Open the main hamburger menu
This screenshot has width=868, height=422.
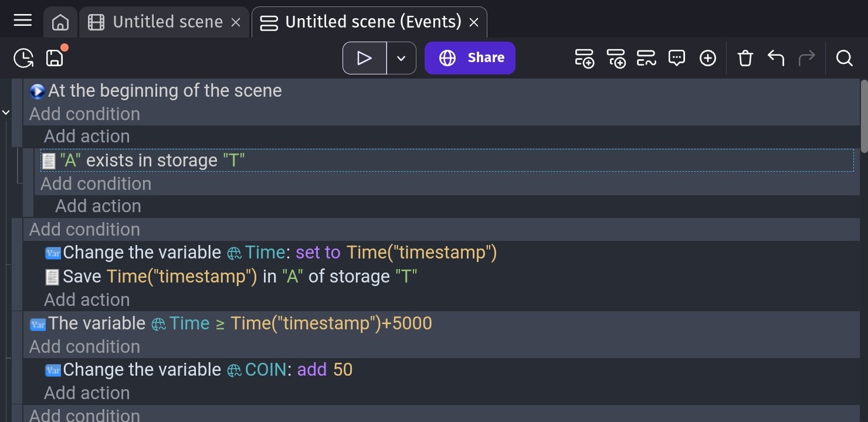[x=22, y=21]
